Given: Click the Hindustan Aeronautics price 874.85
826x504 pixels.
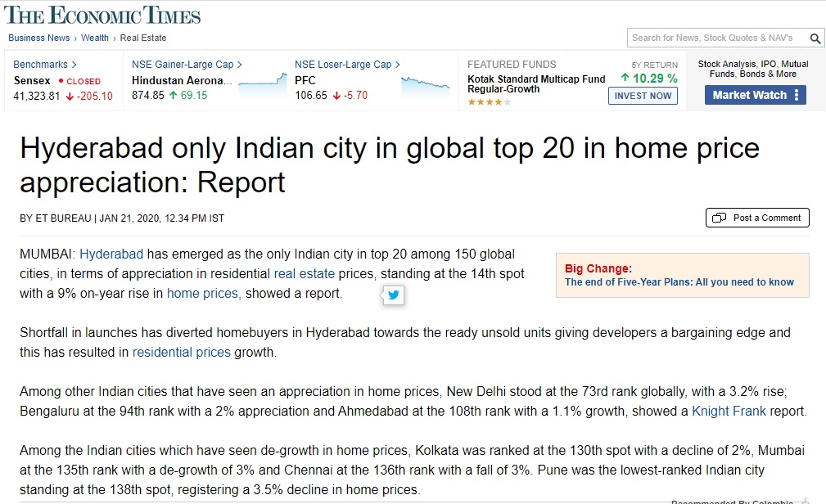Looking at the screenshot, I should coord(148,96).
